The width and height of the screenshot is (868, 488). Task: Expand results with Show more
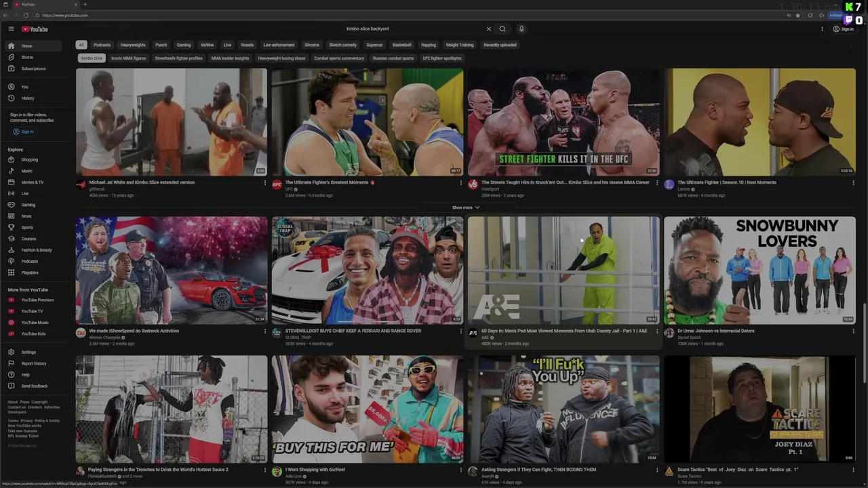(465, 207)
